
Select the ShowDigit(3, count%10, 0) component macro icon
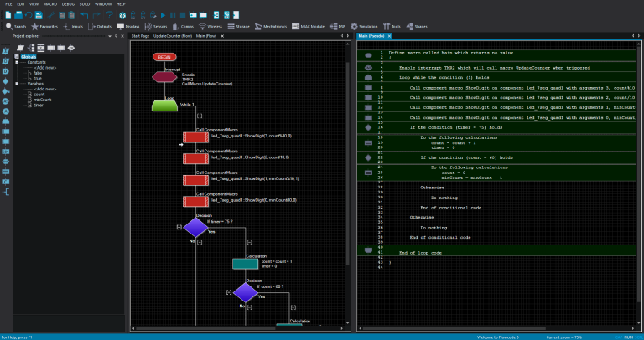[x=195, y=137]
